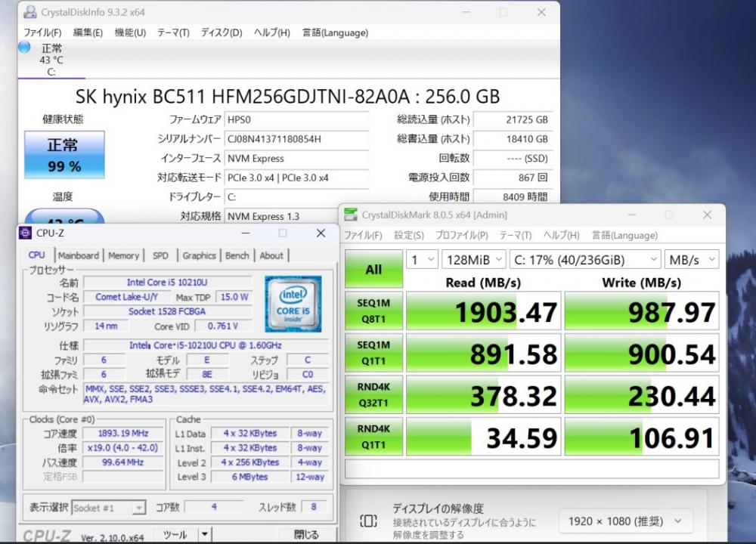Click the power on hours value 8409 時間
756x544 pixels.
(513, 196)
